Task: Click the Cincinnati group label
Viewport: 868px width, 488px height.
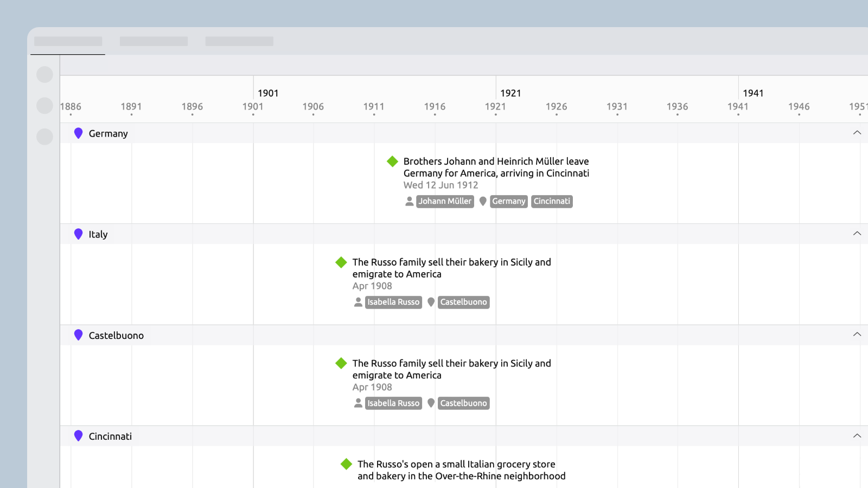Action: click(x=110, y=436)
